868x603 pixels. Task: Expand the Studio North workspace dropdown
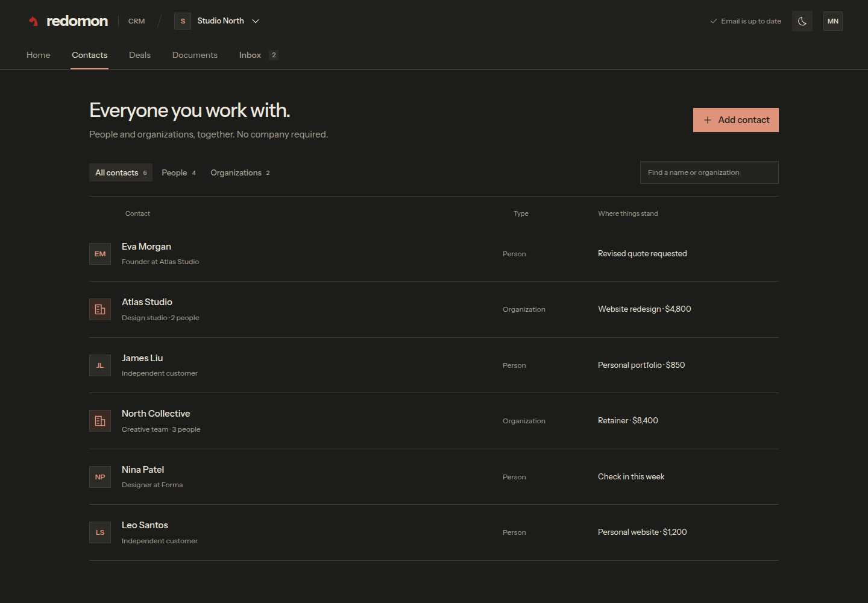point(256,21)
